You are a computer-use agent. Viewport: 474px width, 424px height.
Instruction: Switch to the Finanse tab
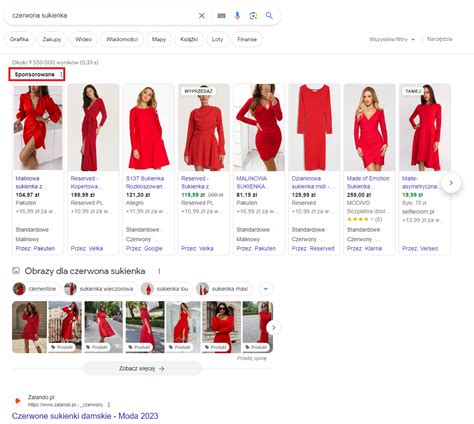[247, 39]
